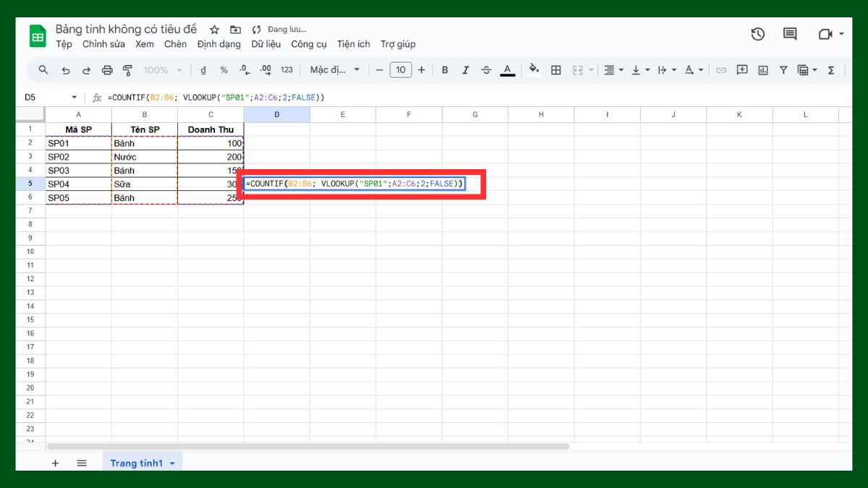
Task: Open the Công cụ menu
Action: (309, 44)
